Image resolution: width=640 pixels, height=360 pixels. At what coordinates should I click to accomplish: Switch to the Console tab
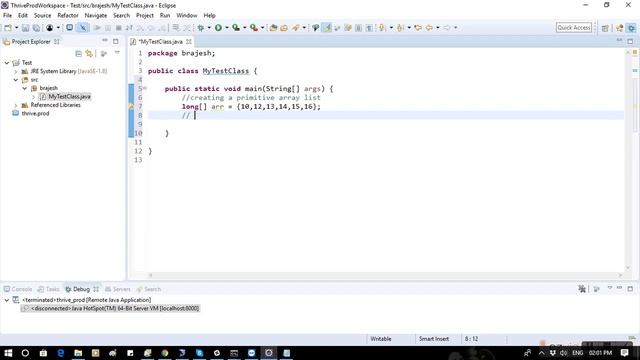18,289
